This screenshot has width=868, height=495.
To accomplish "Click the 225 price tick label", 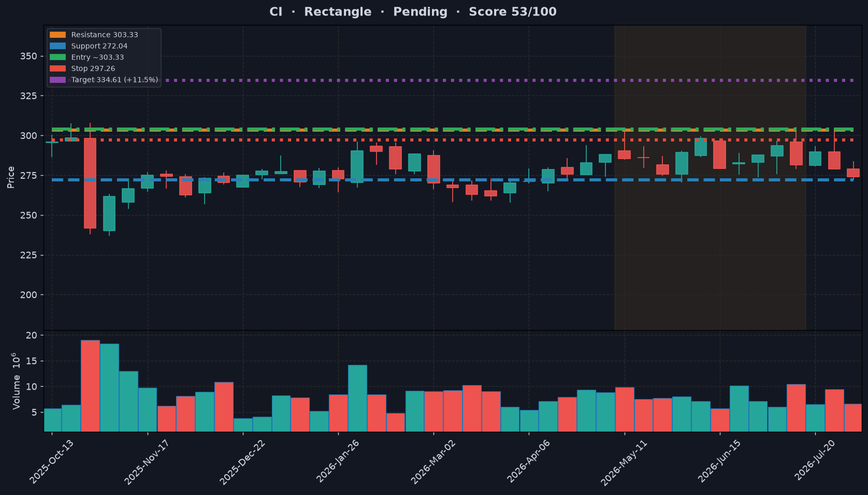I will pos(29,255).
